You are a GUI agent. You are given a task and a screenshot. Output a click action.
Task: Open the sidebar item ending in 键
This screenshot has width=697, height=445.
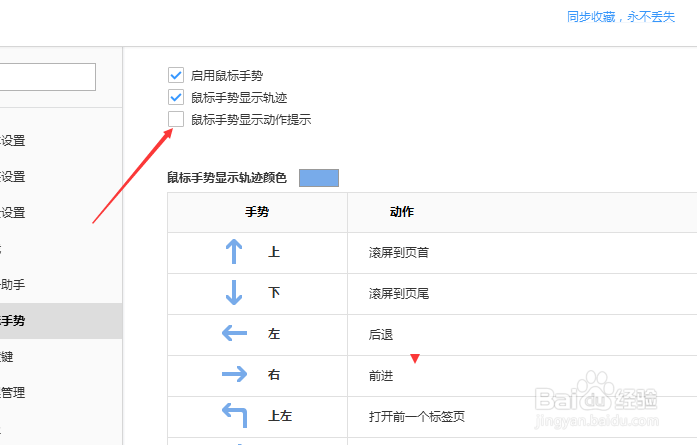click(x=61, y=357)
